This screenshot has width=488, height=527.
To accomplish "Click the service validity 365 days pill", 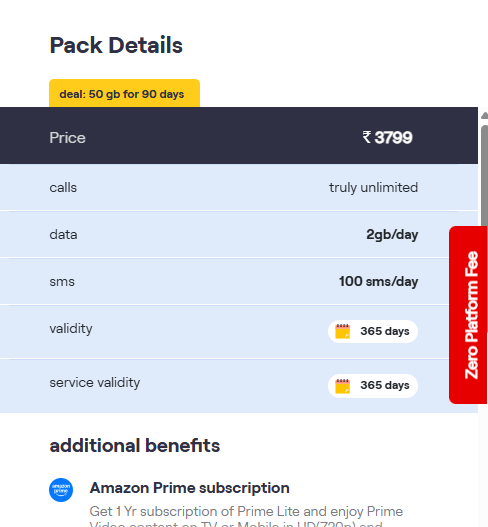I will point(373,386).
